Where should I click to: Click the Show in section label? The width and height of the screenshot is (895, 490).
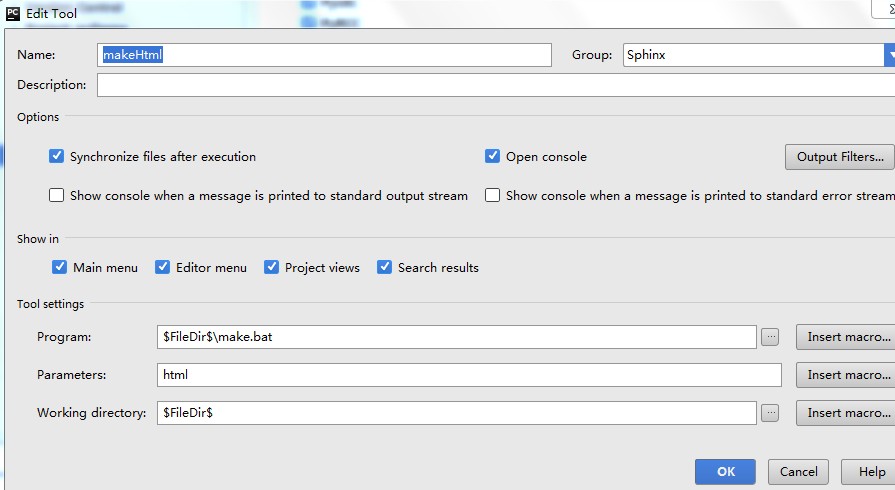(x=38, y=239)
